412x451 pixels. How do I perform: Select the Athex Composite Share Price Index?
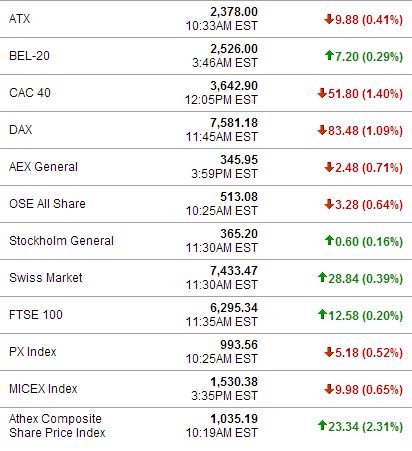pos(57,426)
